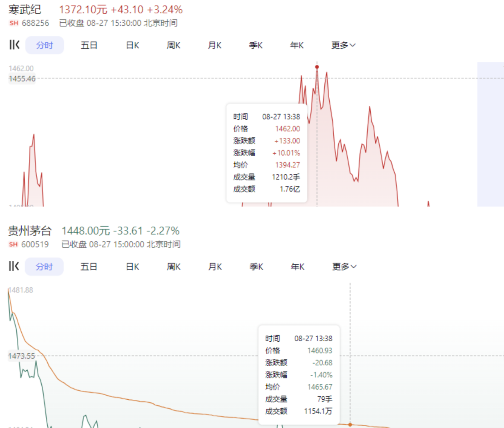Click 贵州茅台 tooltip price value 1460.93
The image size is (504, 428).
[320, 351]
